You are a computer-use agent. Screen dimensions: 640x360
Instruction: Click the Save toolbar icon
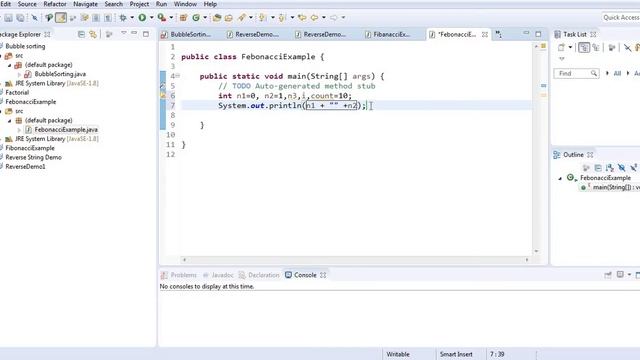coord(9,18)
